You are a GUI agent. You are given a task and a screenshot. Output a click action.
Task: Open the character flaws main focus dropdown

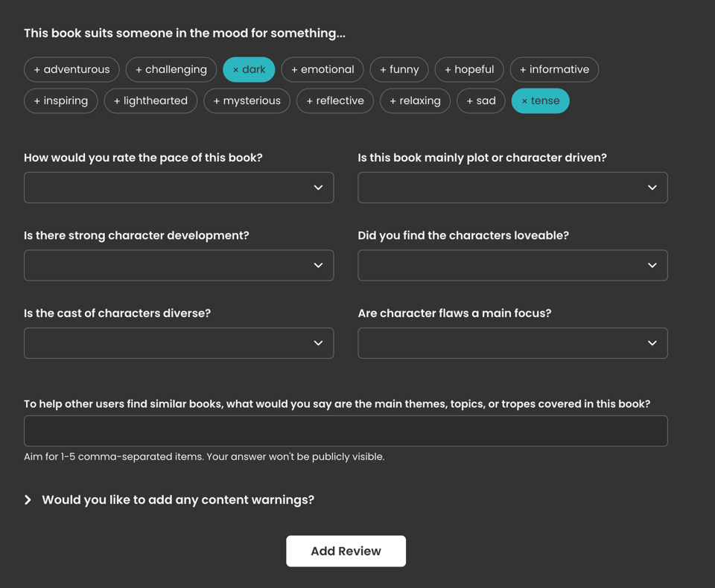coord(512,343)
